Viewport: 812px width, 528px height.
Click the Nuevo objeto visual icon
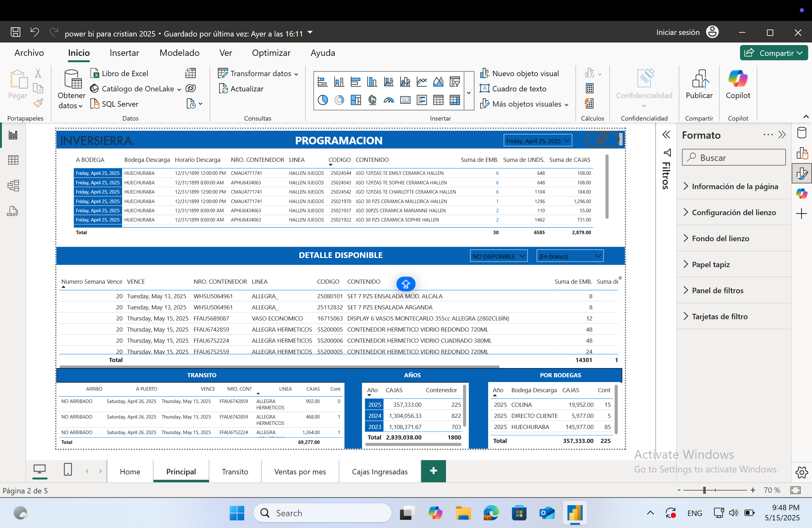pos(485,73)
